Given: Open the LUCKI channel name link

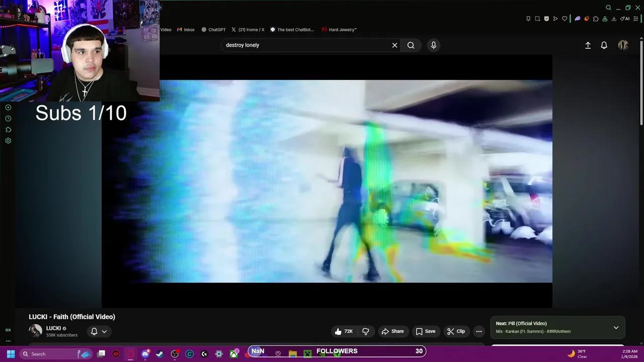Looking at the screenshot, I should tap(53, 328).
